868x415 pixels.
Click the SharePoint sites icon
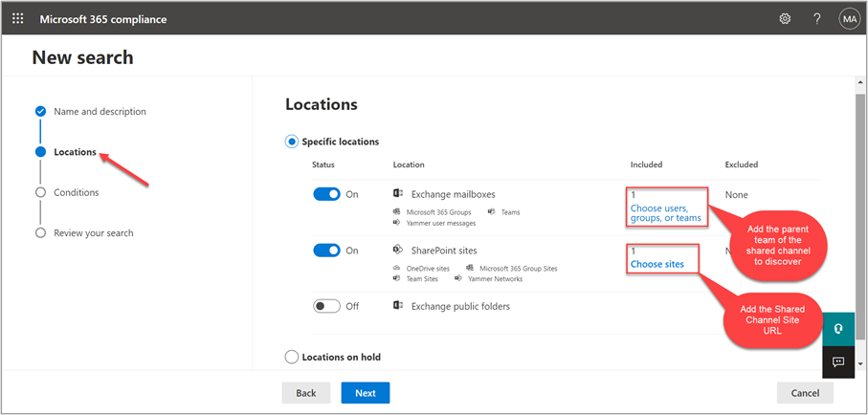coord(398,250)
